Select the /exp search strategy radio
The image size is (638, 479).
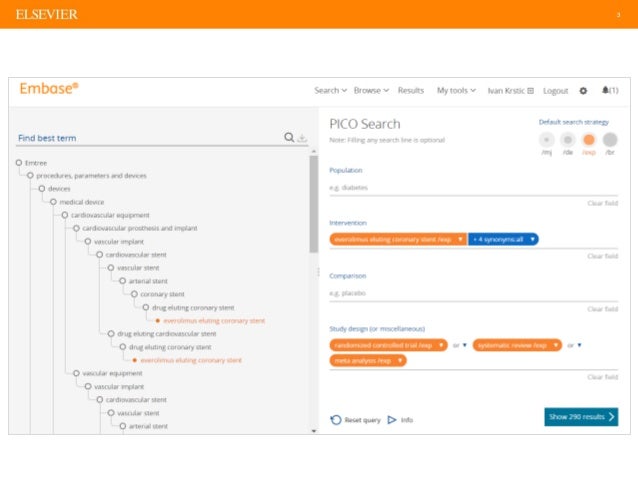(589, 140)
